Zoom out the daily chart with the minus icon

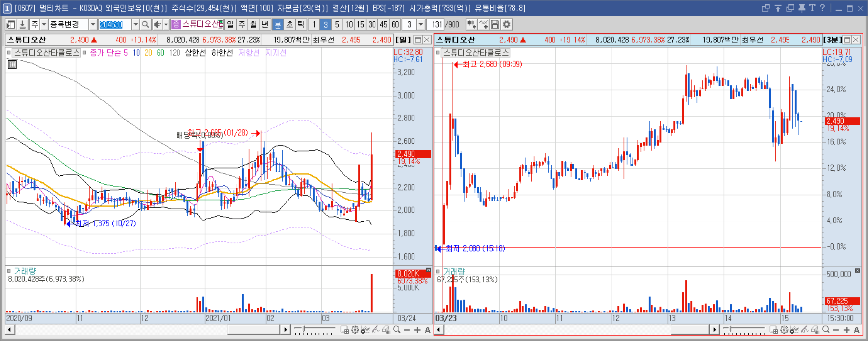407,330
